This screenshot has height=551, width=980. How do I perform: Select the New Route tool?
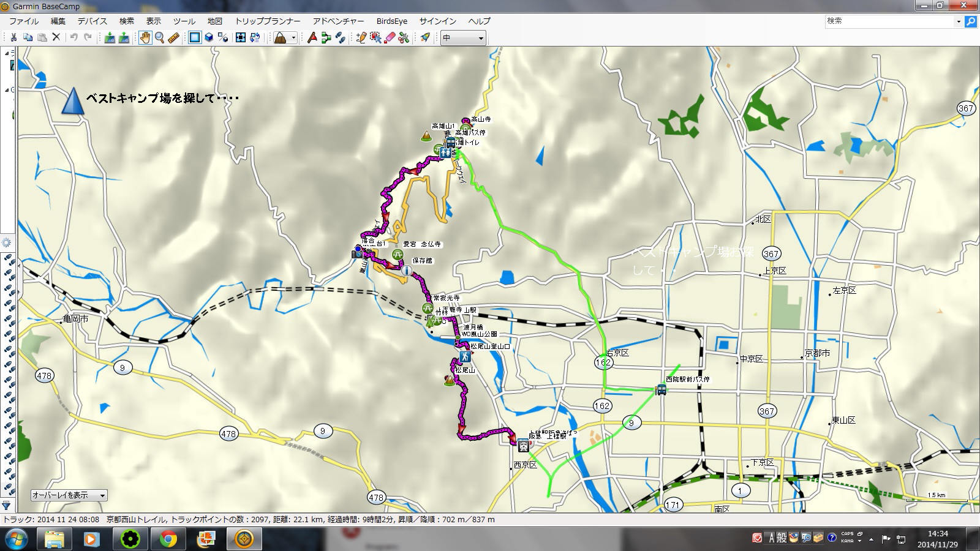coord(326,37)
